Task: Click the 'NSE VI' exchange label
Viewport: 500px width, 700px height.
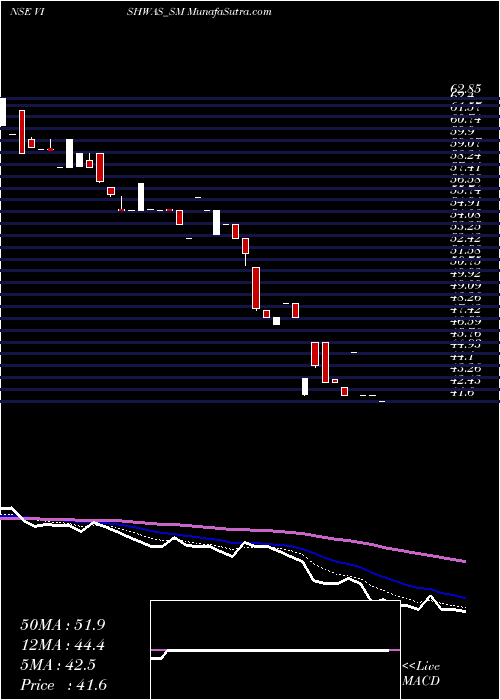Action: [27, 12]
